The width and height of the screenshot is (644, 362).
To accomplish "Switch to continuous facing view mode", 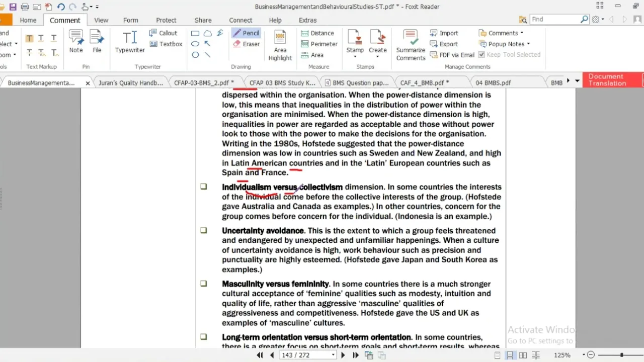I will tap(535, 355).
